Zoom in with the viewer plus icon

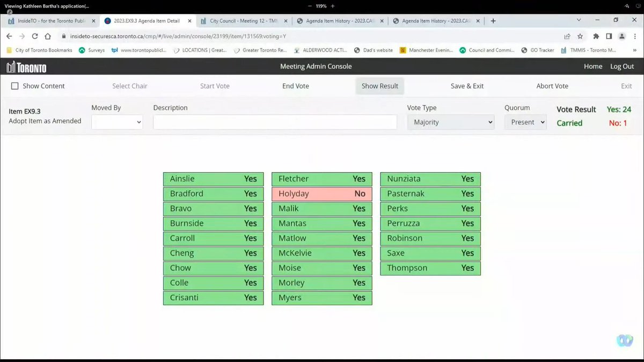[x=333, y=6]
